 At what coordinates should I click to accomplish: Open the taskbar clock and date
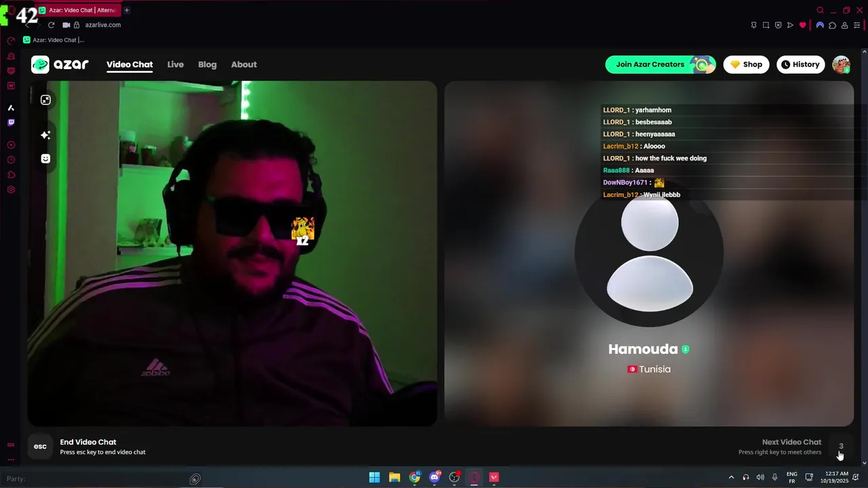pyautogui.click(x=834, y=477)
